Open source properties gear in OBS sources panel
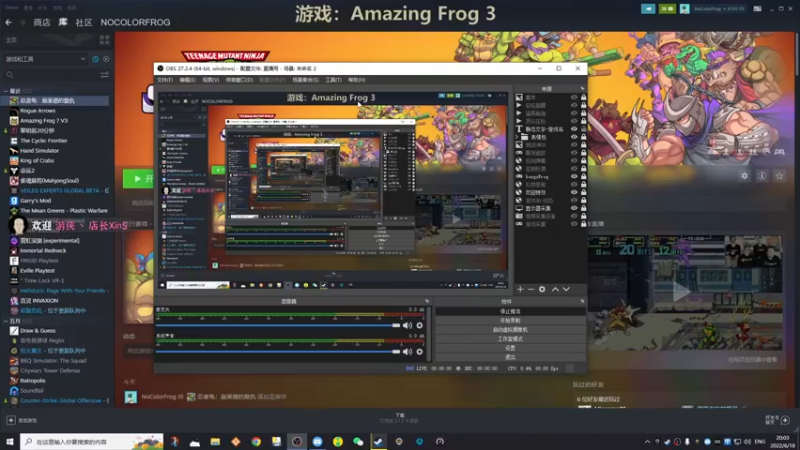800x450 pixels. coord(542,289)
